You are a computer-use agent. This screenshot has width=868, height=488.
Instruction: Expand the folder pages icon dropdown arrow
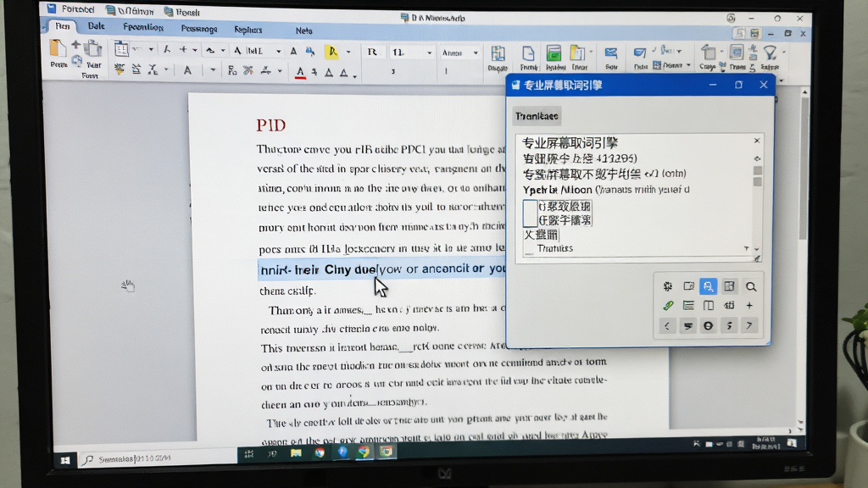click(x=591, y=52)
